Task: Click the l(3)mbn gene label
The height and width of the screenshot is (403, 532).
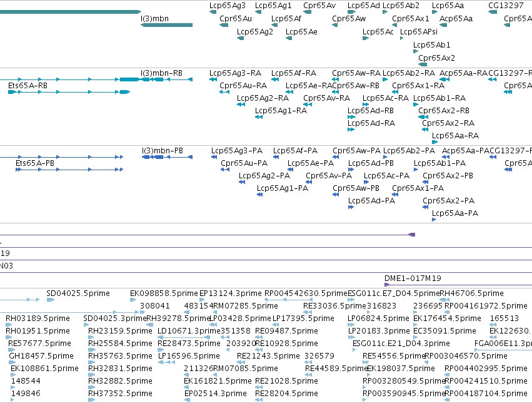Action: (x=154, y=19)
